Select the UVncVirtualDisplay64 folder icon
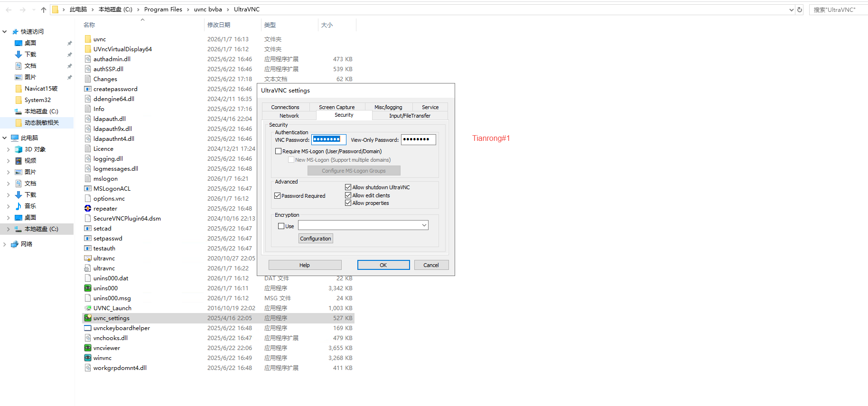 point(88,49)
